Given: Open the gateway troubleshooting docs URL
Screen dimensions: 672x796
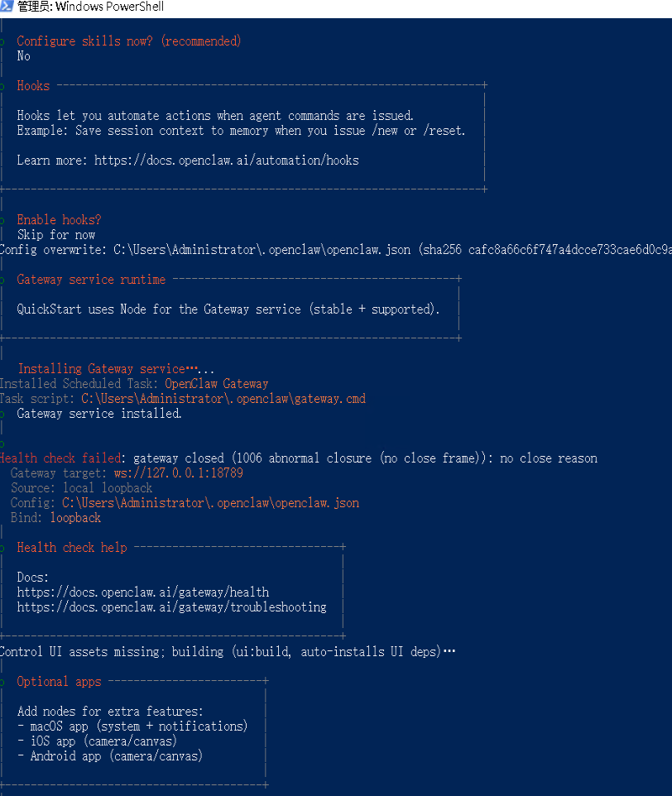Looking at the screenshot, I should click(x=171, y=607).
